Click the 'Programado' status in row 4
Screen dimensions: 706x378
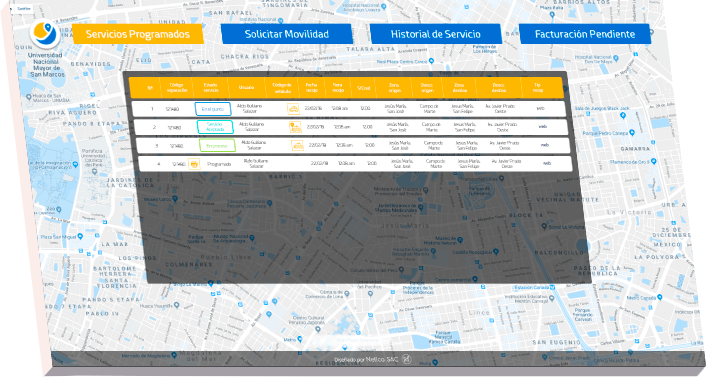coord(219,164)
